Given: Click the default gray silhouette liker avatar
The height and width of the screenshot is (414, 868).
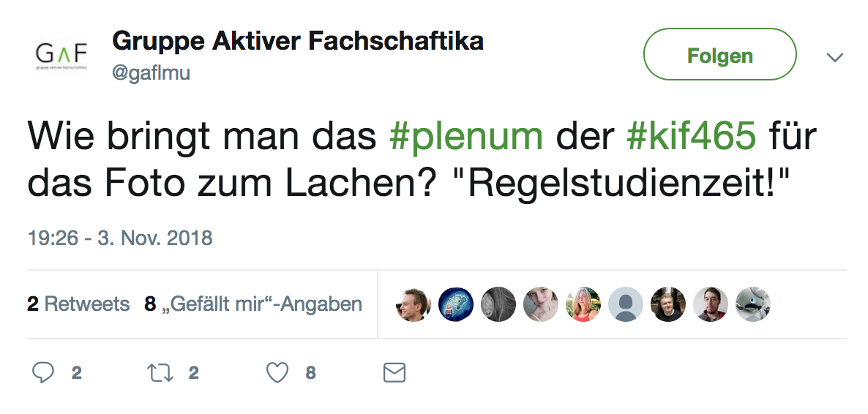Looking at the screenshot, I should click(x=626, y=304).
